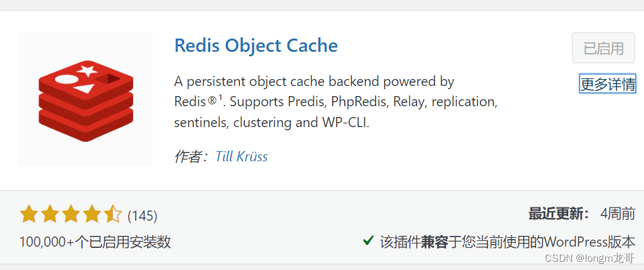Viewport: 644px width, 270px height.
Task: Open the Redis Object Cache title link
Action: (x=256, y=46)
